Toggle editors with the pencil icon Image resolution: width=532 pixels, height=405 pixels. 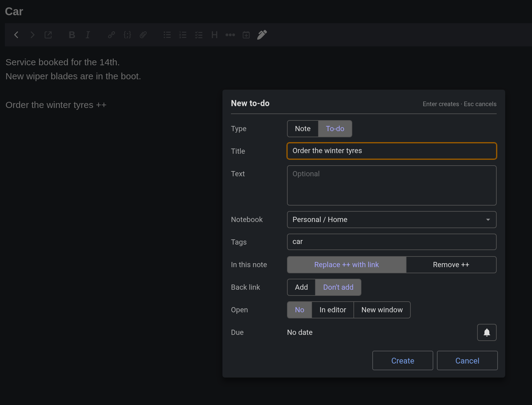(262, 35)
